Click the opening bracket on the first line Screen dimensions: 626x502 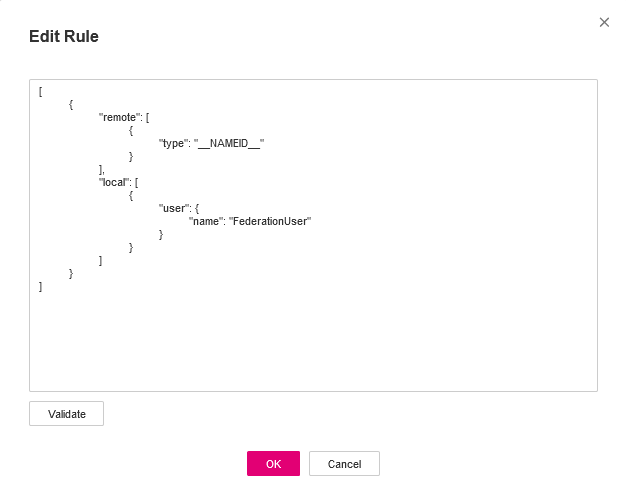(x=40, y=91)
